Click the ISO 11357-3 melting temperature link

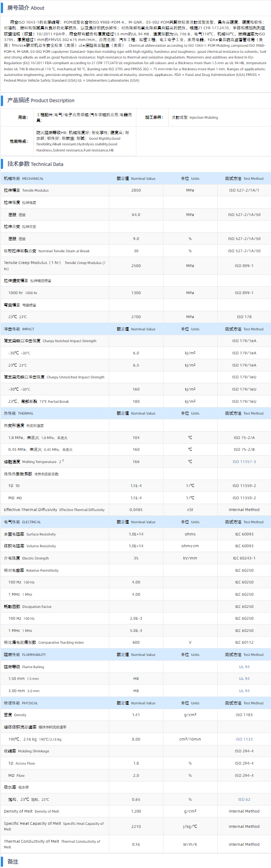coord(244,462)
